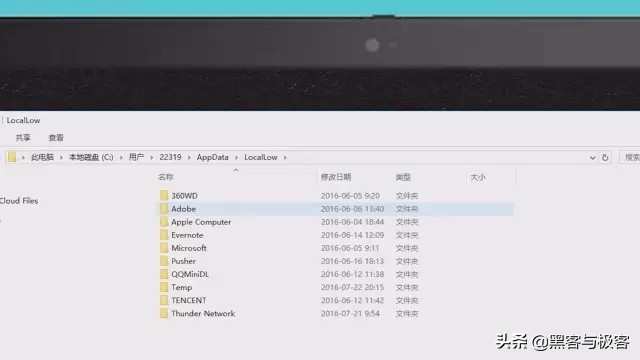Expand the chevron after 本地磁盘 (C:)

coord(121,157)
